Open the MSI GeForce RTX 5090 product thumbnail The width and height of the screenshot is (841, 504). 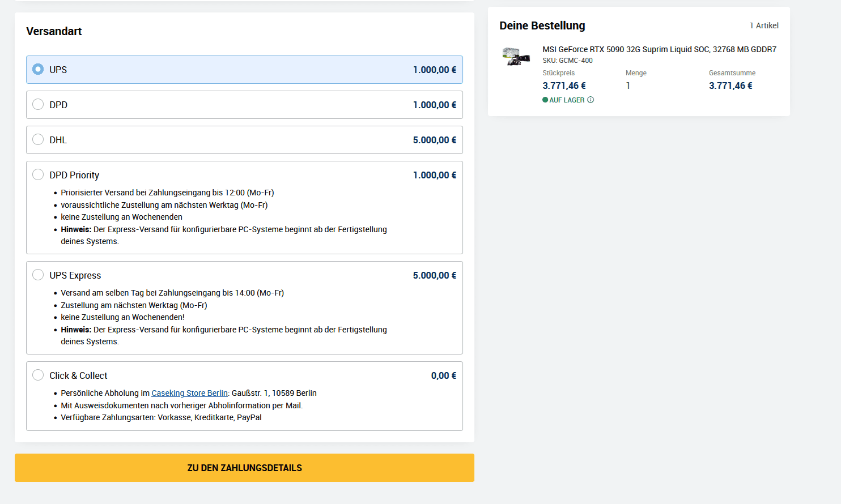pos(516,57)
